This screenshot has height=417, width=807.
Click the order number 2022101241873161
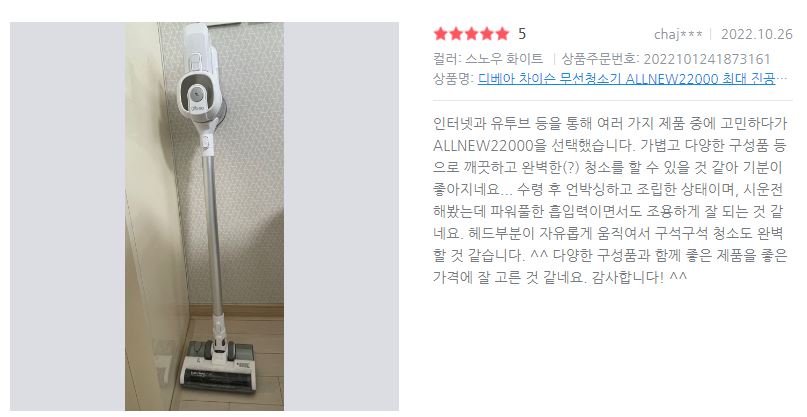707,59
